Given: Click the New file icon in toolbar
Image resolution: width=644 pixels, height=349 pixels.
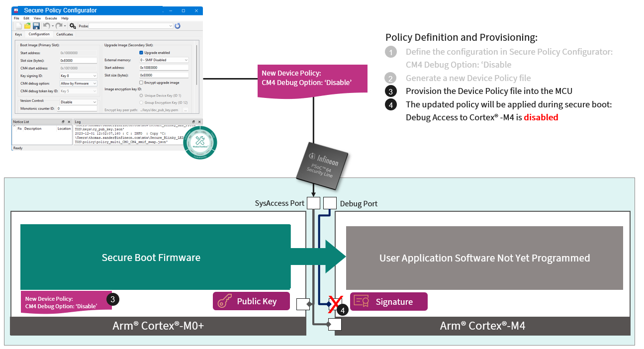Looking at the screenshot, I should point(19,26).
